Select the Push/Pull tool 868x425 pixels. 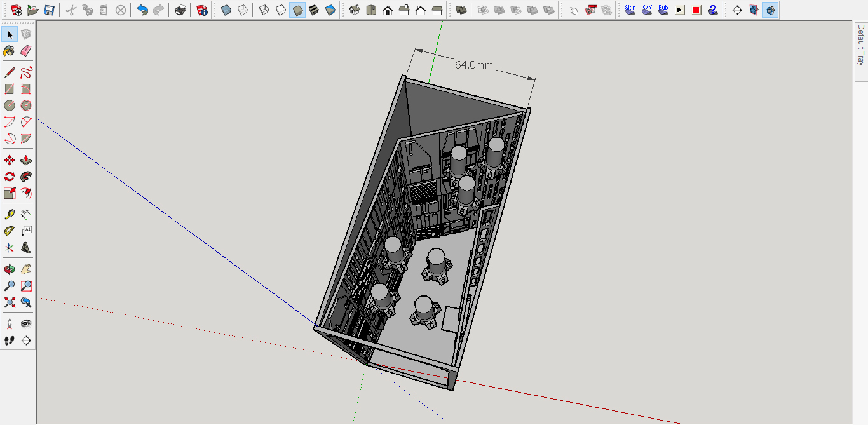point(26,160)
